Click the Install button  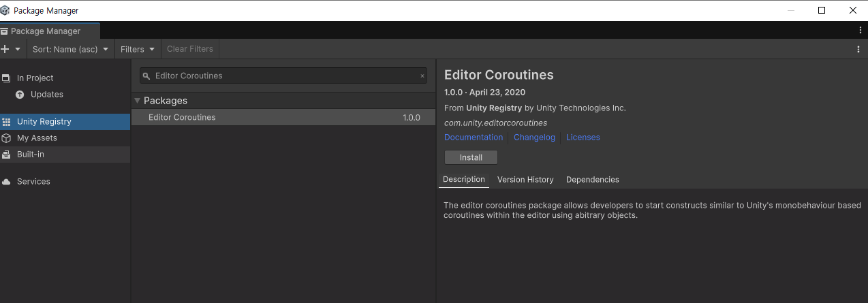pyautogui.click(x=471, y=157)
